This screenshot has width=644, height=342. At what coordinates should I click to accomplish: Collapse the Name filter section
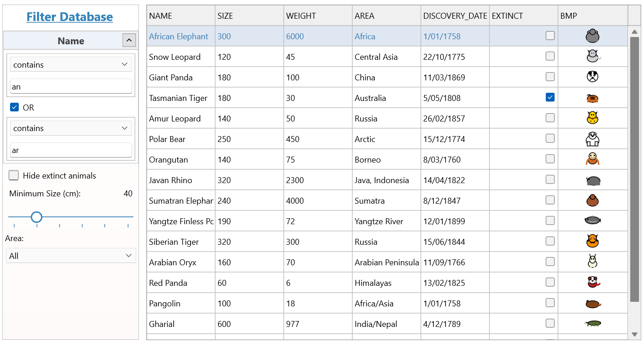(129, 41)
